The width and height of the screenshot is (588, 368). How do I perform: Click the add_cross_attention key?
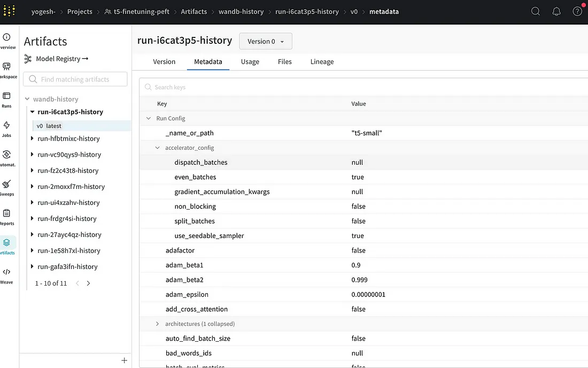point(197,309)
